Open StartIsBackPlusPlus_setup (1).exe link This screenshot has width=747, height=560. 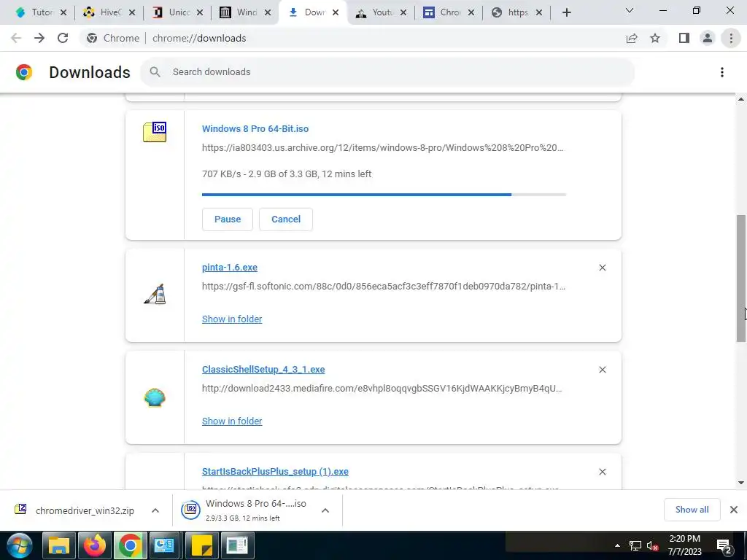click(x=275, y=472)
